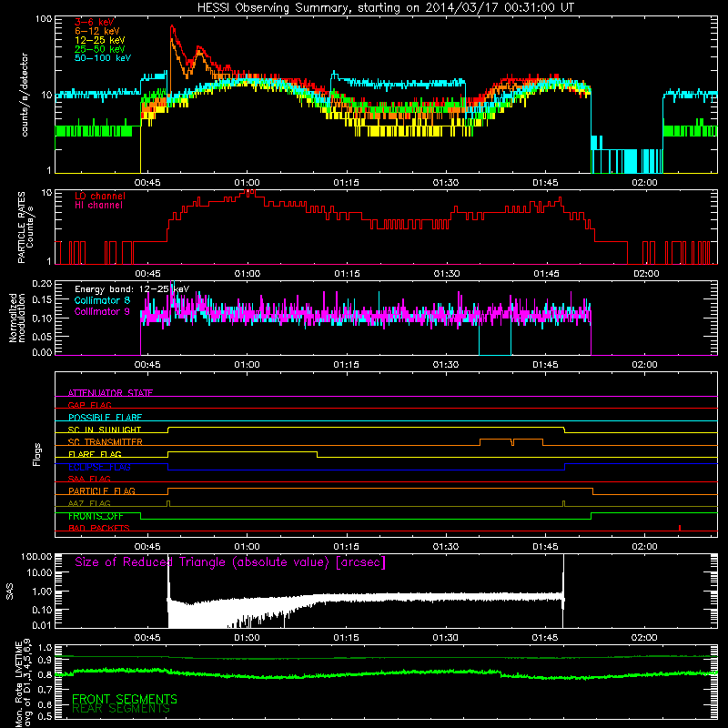Select the 6-12 keV legend label
Screen dimensions: 728x728
pyautogui.click(x=97, y=31)
